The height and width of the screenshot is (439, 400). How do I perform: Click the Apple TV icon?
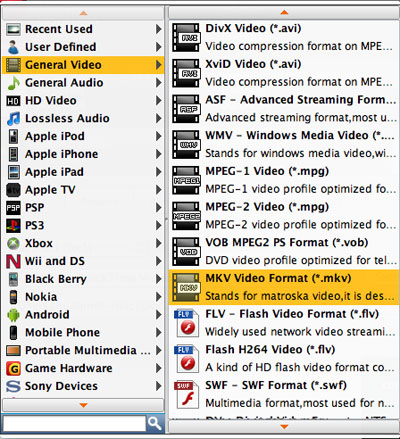pos(13,190)
